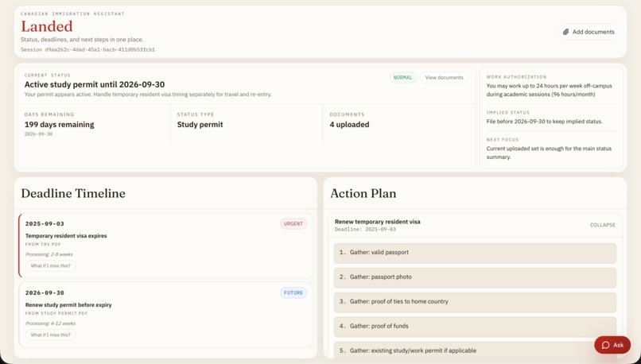Image resolution: width=641 pixels, height=364 pixels.
Task: Click the Action Plan heading
Action: 363,193
